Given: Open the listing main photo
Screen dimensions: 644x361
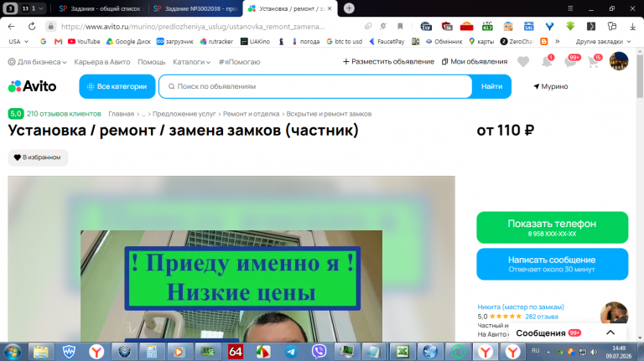Looking at the screenshot, I should pyautogui.click(x=231, y=260).
